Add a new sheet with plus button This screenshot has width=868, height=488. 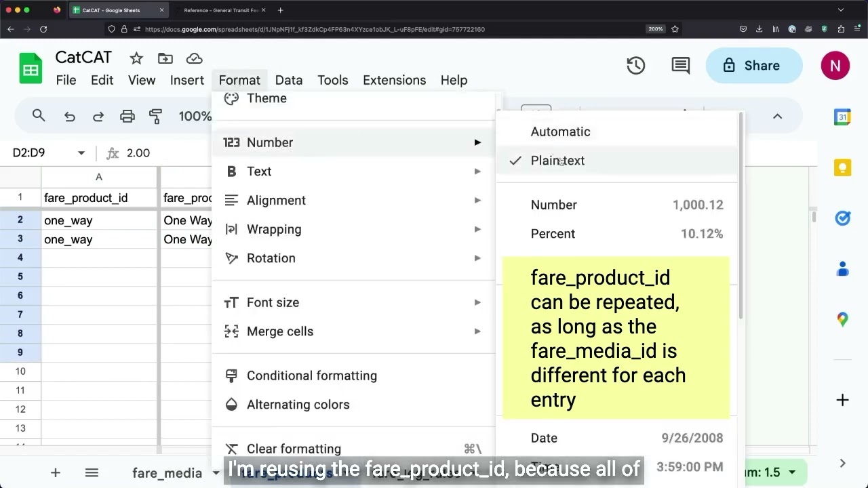pos(56,473)
